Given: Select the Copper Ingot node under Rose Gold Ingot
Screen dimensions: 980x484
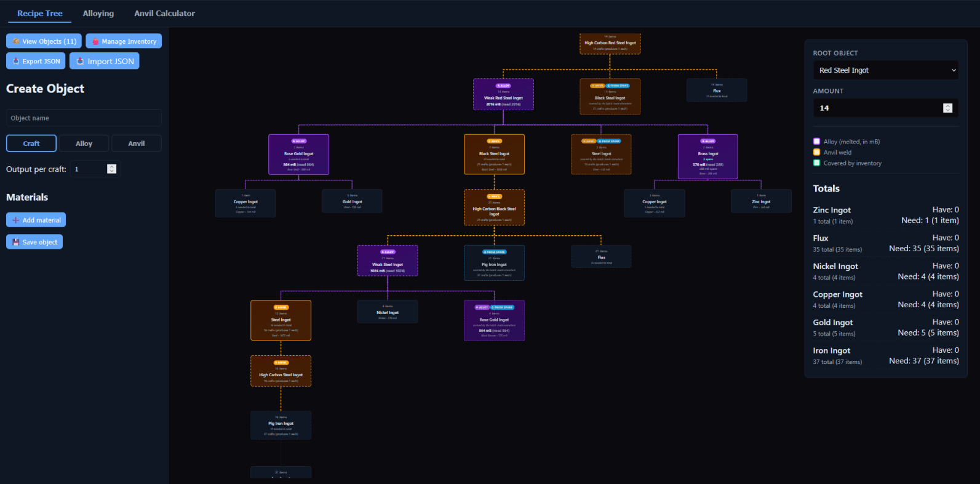Looking at the screenshot, I should [245, 203].
